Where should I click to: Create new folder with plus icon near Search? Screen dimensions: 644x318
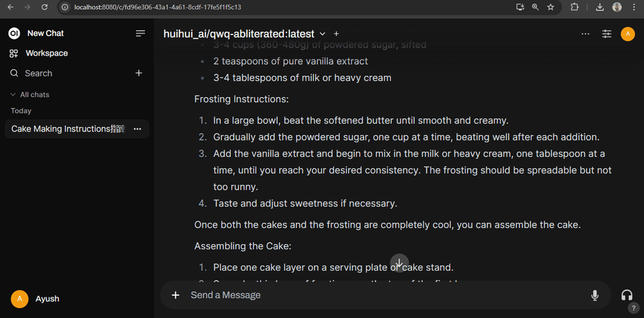click(139, 73)
